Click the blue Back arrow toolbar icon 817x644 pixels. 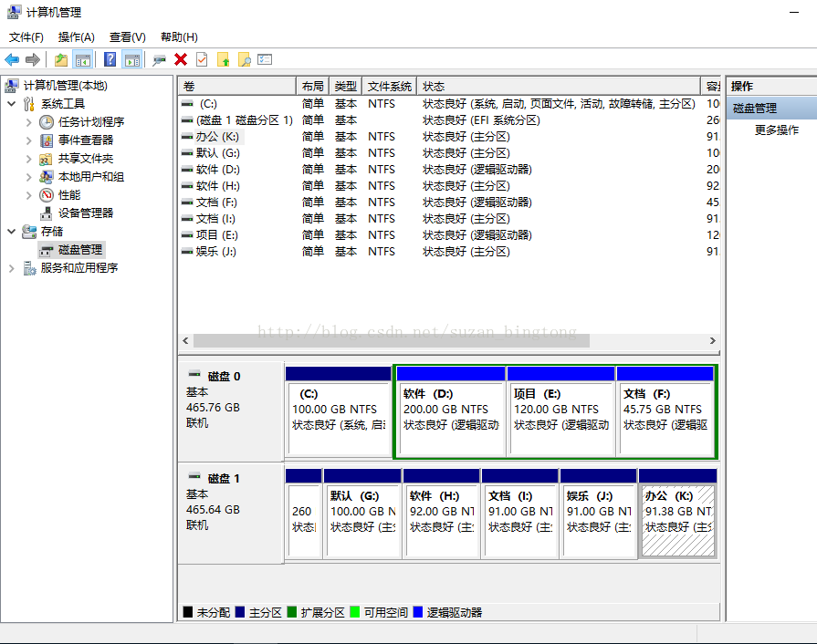12,60
